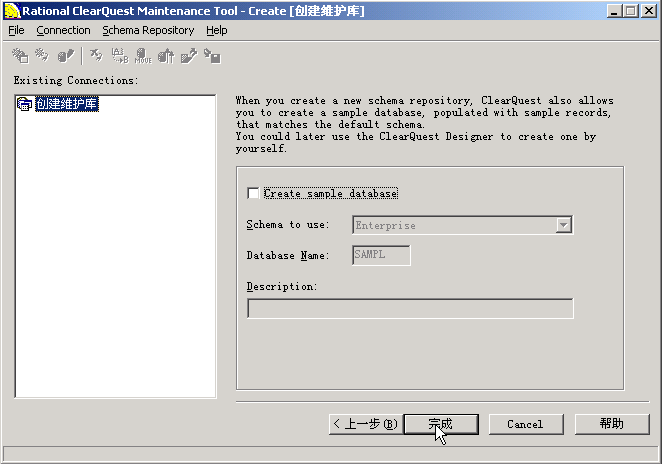Open the Connection menu
Screen dimensions: 662x464
click(63, 30)
